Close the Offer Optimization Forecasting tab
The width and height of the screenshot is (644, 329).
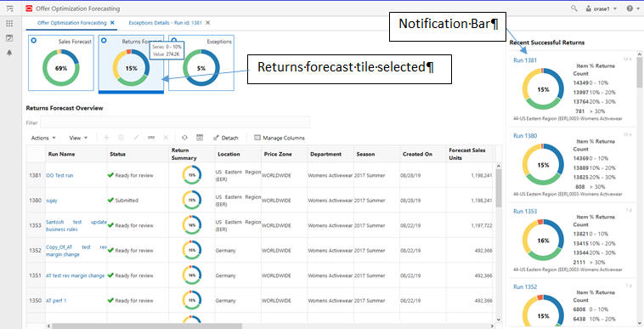112,23
